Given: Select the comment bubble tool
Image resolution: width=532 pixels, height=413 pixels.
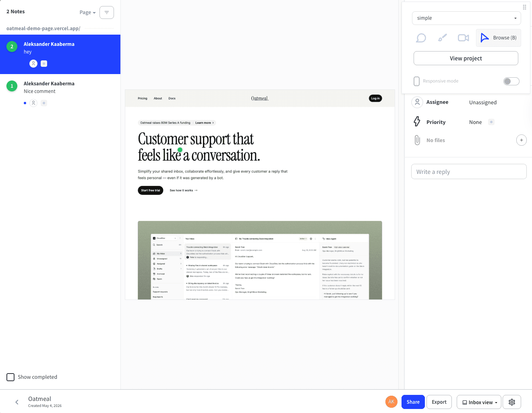Looking at the screenshot, I should 421,38.
